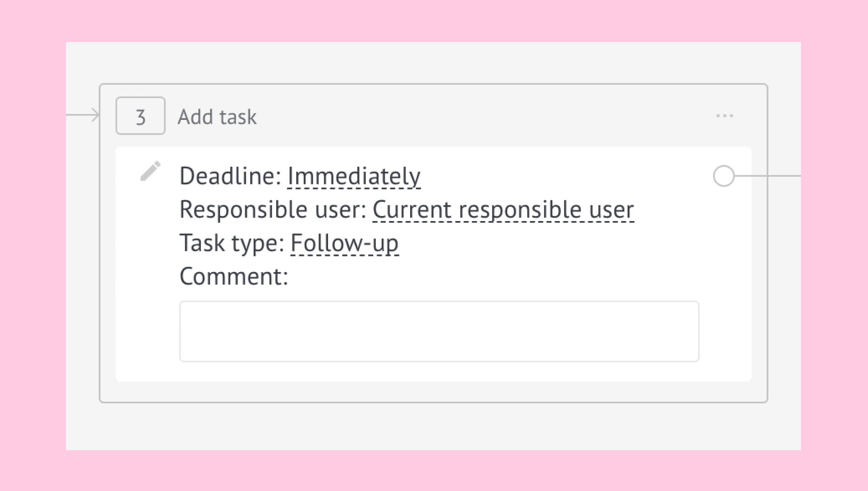Change the Follow-up task type
Screen dimensions: 868x491
tap(345, 244)
